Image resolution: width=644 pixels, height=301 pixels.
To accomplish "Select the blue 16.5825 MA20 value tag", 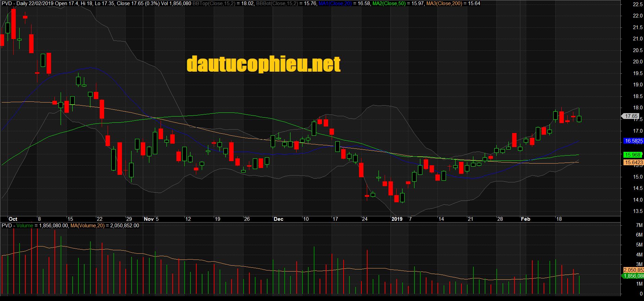I will (x=633, y=141).
